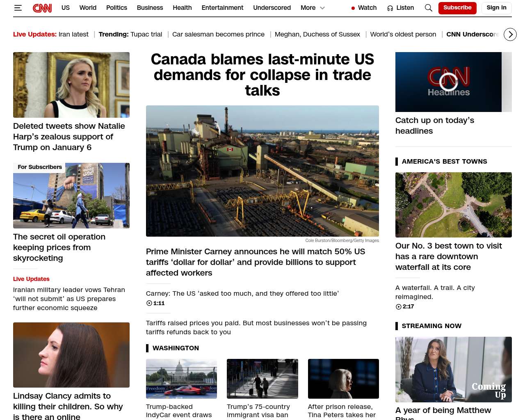The width and height of the screenshot is (525, 420).
Task: Open the steel plant aerial image
Action: [x=262, y=171]
